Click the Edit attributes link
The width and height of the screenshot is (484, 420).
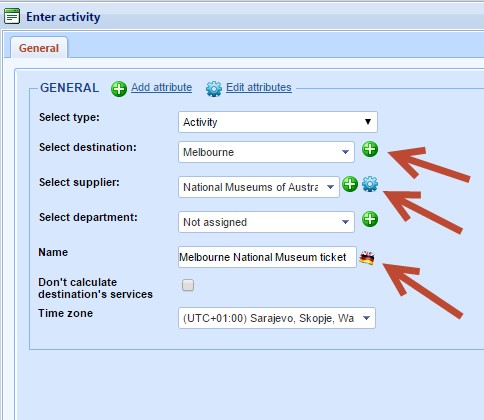(x=259, y=87)
